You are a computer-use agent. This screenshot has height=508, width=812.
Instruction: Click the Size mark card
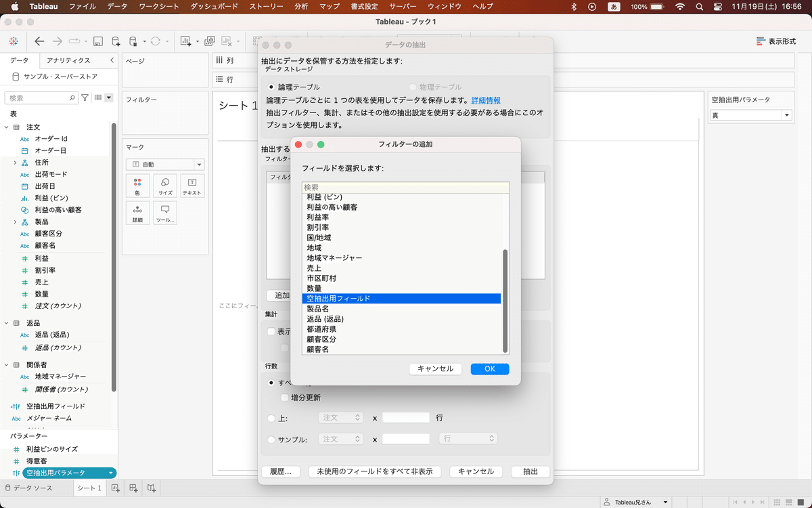pos(165,186)
